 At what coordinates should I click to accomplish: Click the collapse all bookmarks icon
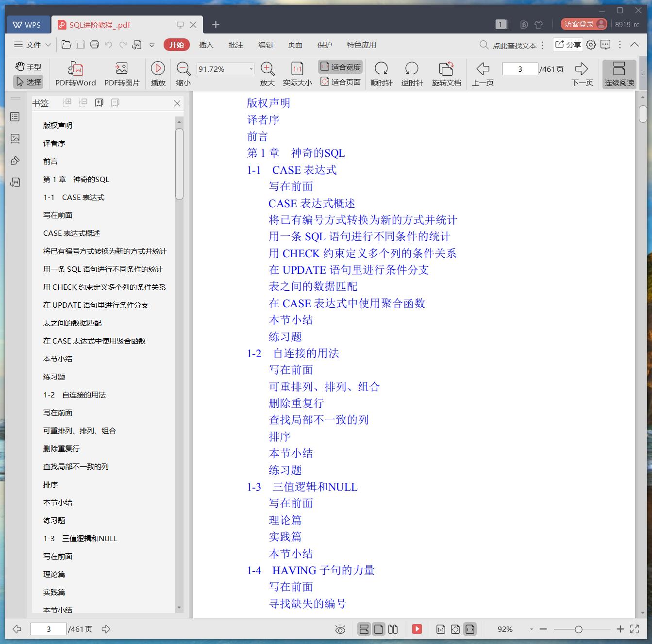tap(83, 102)
